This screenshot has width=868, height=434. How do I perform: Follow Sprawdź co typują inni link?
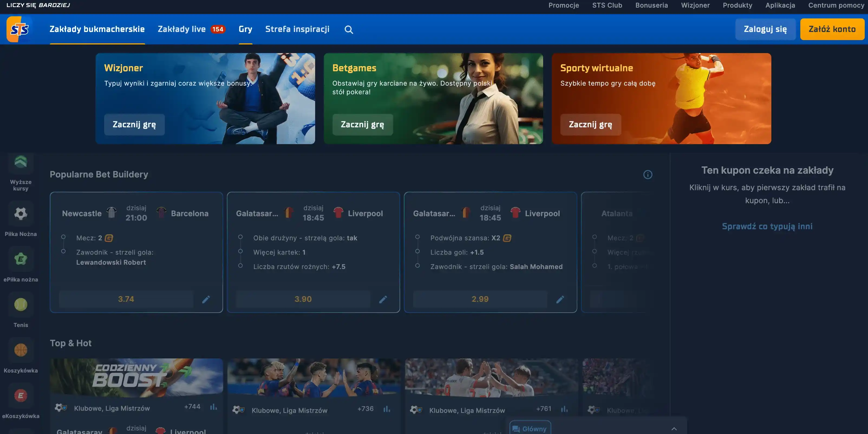767,226
